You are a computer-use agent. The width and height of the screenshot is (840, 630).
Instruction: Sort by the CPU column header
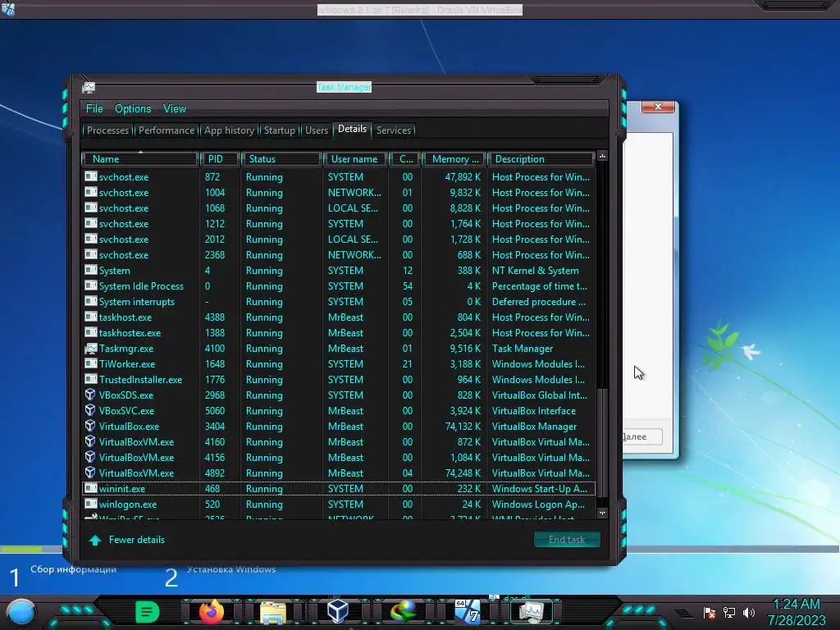404,159
